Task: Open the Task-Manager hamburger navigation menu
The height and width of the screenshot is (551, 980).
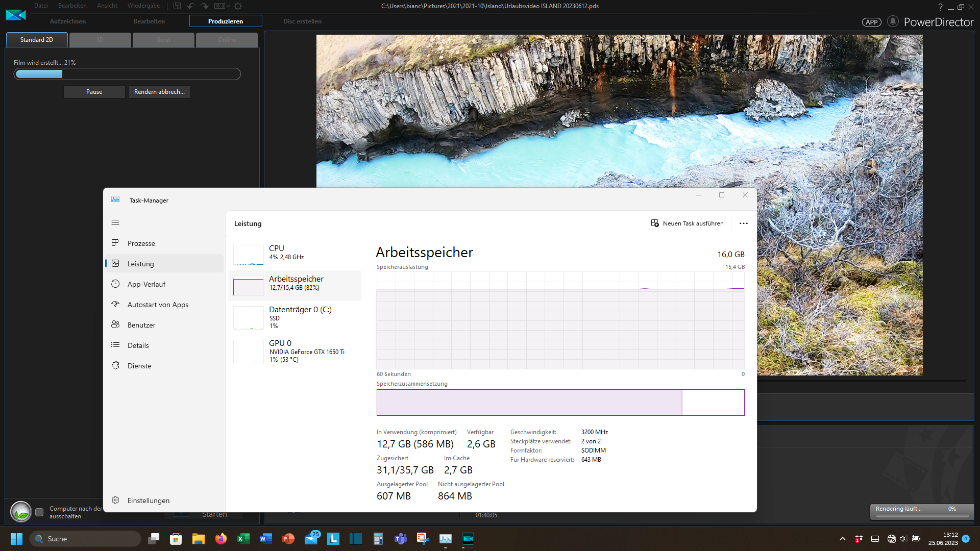Action: (x=115, y=222)
